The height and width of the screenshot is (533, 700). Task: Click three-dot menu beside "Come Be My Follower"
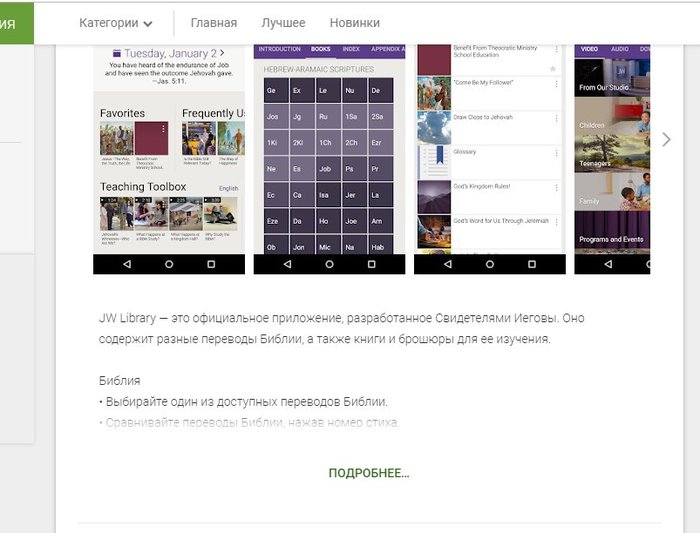click(556, 84)
